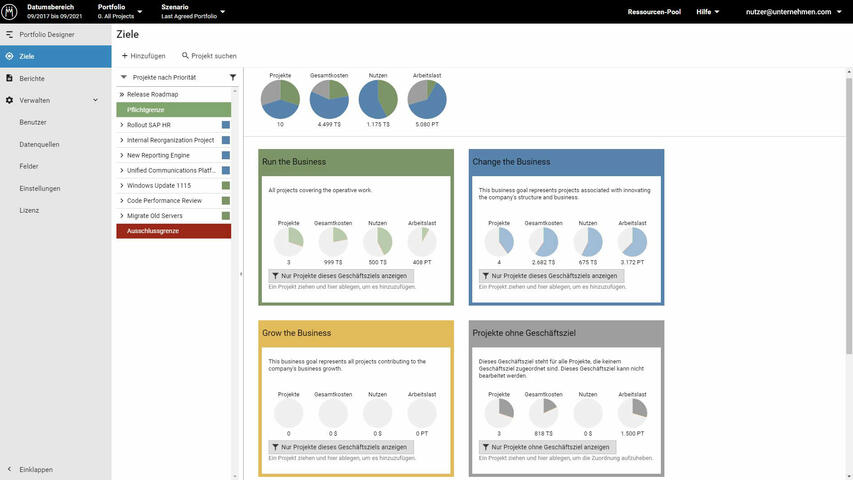Click the plus icon next to Hinzufügen
The width and height of the screenshot is (853, 480).
(x=124, y=56)
